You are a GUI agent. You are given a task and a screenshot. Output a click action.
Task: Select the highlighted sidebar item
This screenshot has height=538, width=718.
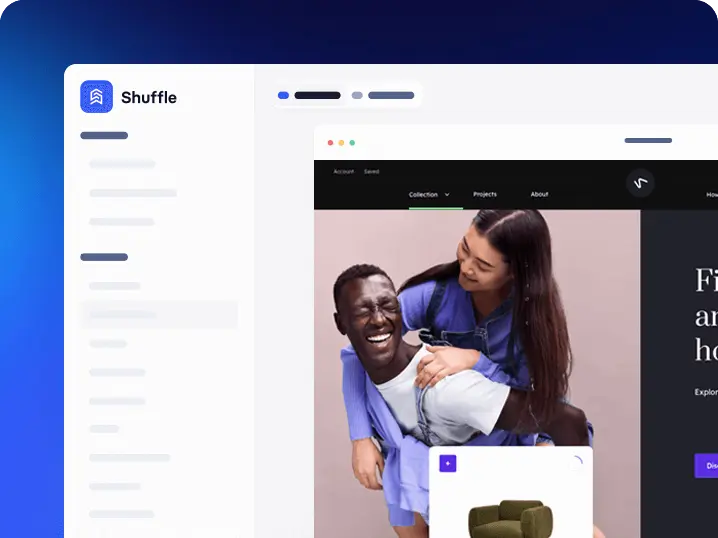[x=160, y=314]
